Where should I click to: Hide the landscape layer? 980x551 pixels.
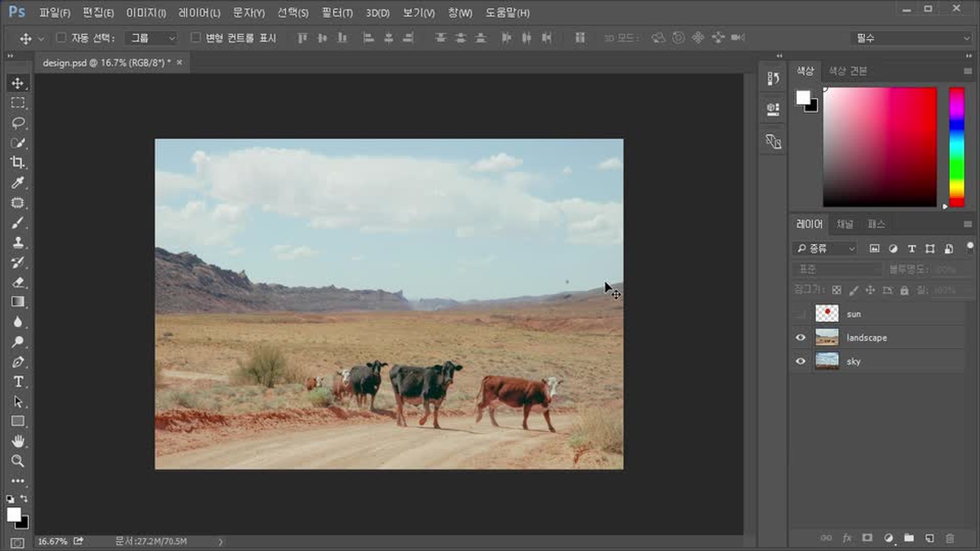tap(800, 338)
